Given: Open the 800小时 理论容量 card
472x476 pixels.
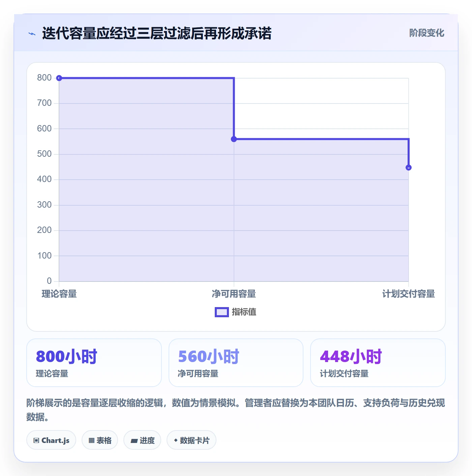Looking at the screenshot, I should 94,363.
